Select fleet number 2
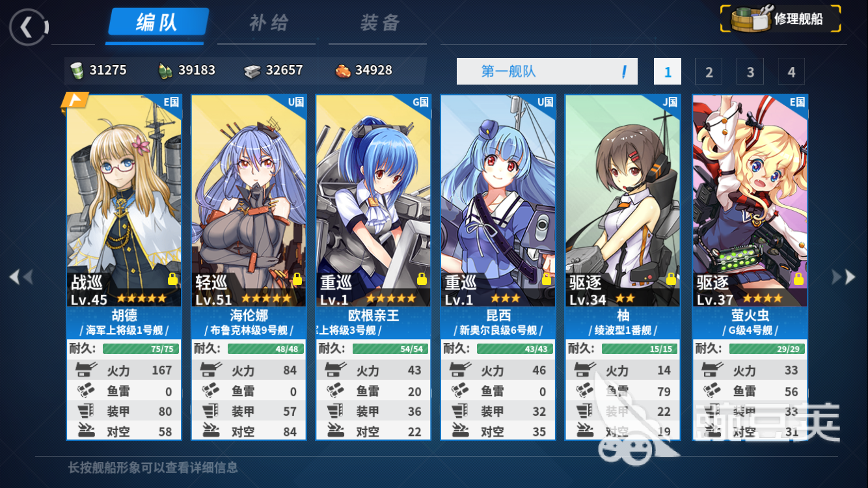868x488 pixels. (709, 72)
